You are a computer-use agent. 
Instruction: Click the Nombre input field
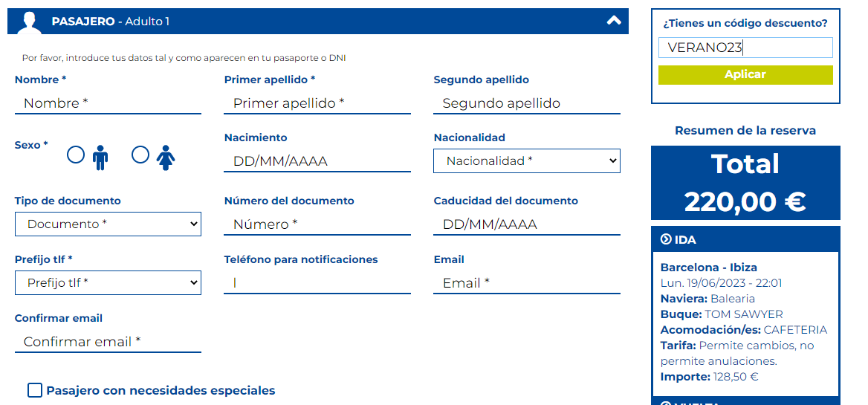coord(108,103)
